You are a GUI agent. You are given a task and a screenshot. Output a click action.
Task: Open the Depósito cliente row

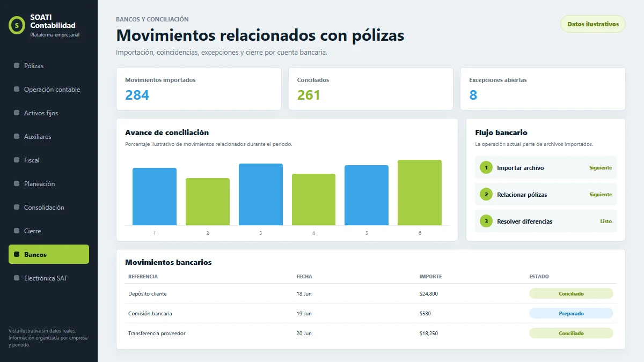coord(371,294)
